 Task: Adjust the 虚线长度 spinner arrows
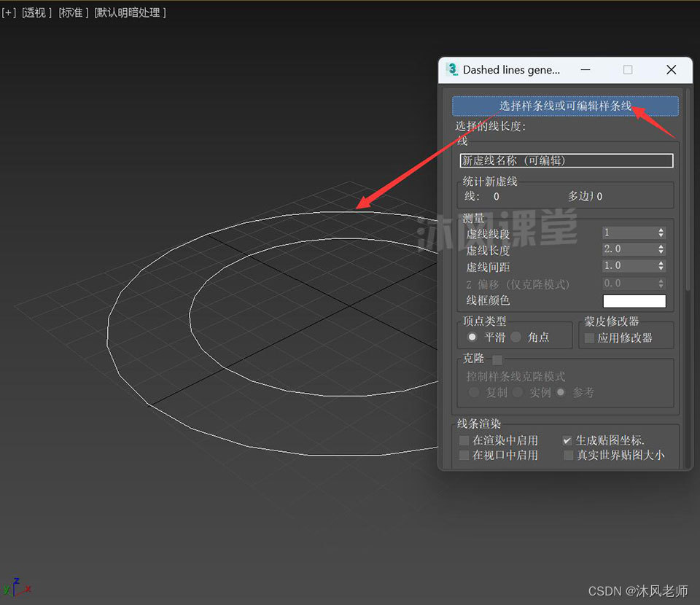pyautogui.click(x=661, y=249)
